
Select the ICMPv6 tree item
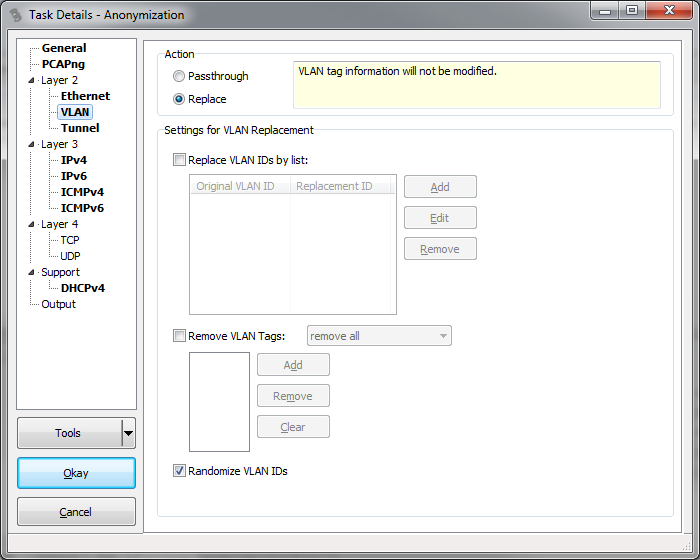tap(82, 209)
